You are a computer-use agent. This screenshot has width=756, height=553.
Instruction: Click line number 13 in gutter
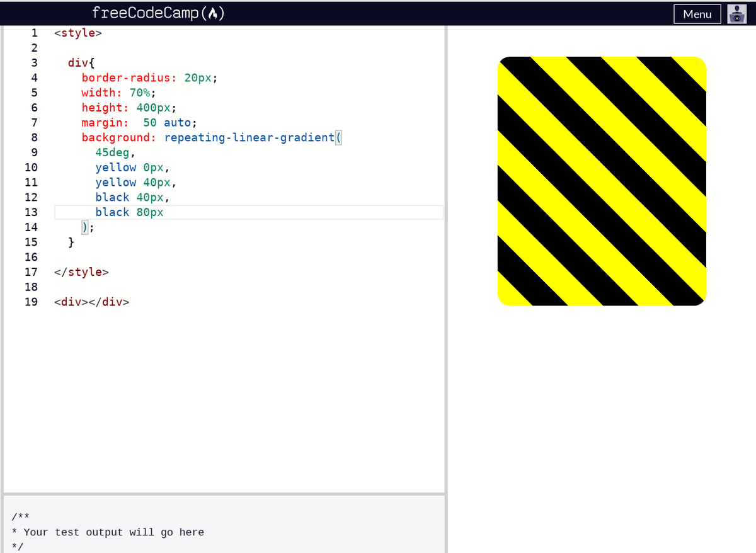[31, 212]
